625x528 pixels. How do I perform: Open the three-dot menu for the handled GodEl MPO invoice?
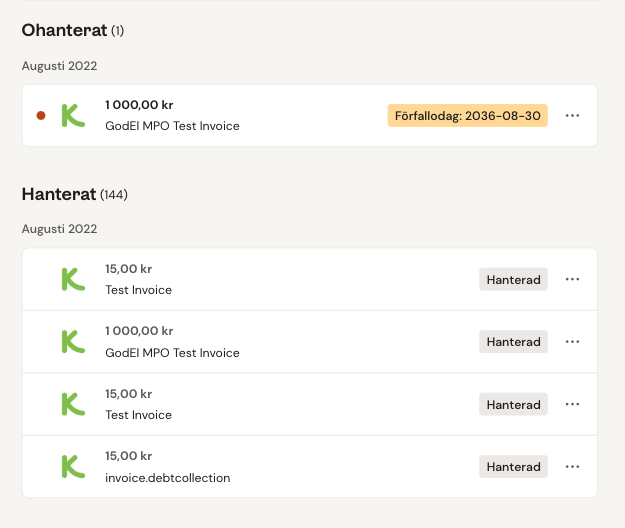pos(572,342)
